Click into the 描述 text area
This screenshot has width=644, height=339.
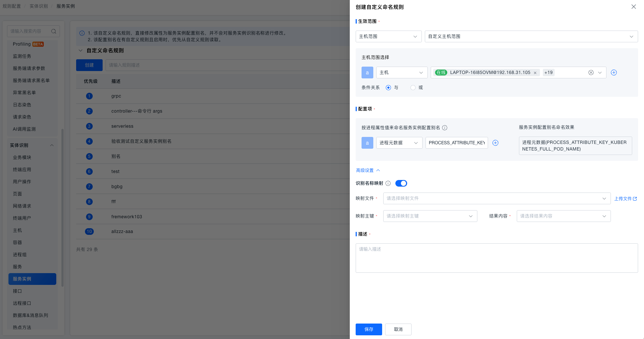click(x=497, y=258)
